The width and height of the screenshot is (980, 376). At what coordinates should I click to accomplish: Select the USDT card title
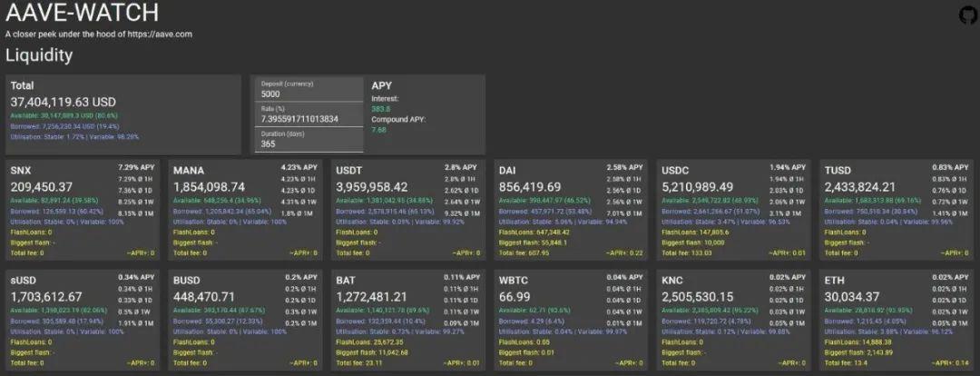pyautogui.click(x=349, y=171)
